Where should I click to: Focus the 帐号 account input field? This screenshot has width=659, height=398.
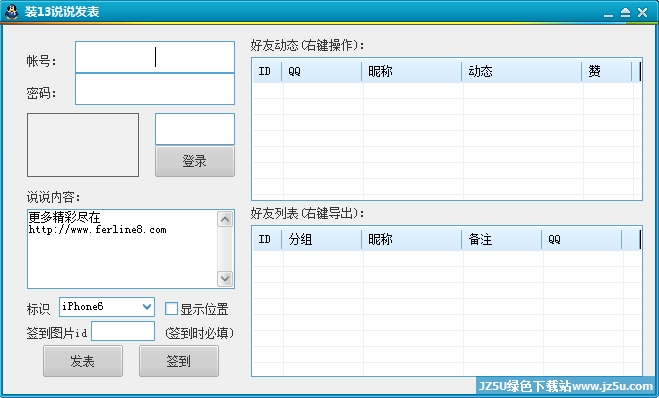[x=155, y=57]
